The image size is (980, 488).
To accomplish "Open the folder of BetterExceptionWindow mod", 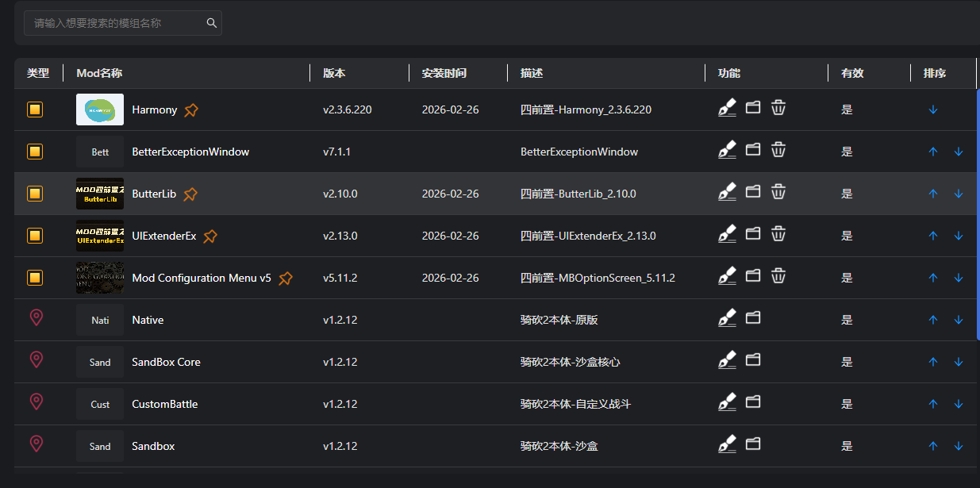I will click(x=753, y=149).
